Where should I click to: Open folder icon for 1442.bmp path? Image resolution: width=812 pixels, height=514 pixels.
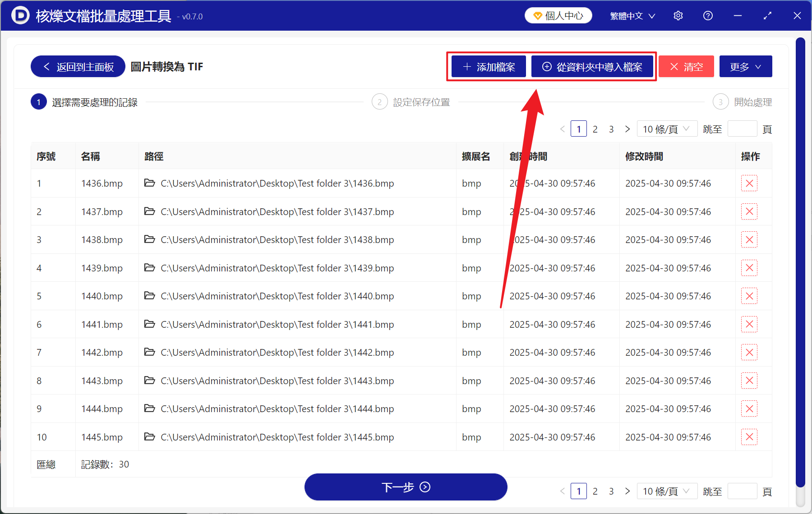(149, 352)
